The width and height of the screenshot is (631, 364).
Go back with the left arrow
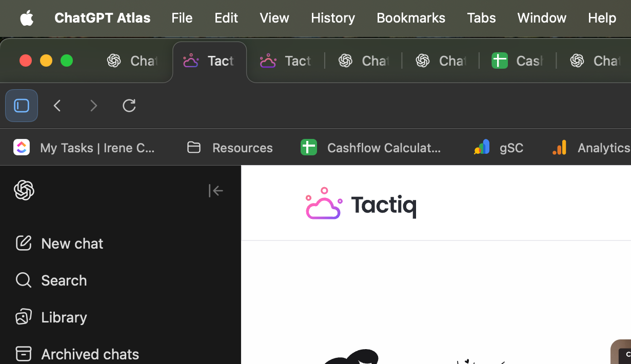[57, 106]
